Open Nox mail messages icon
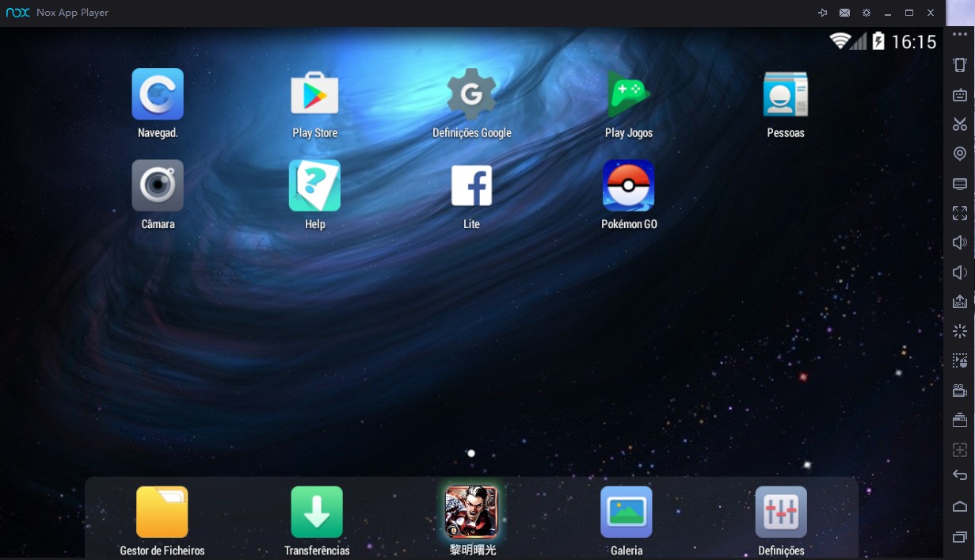Screen dimensions: 975x560 845,13
